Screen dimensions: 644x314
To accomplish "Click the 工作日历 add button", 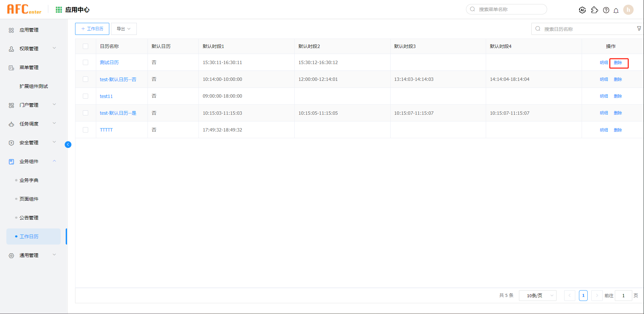I will click(92, 29).
